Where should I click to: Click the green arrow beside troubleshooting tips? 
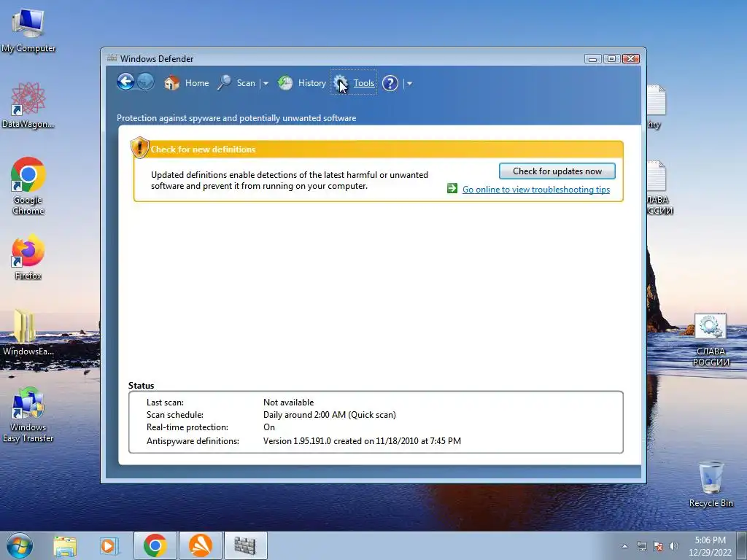[x=452, y=189]
